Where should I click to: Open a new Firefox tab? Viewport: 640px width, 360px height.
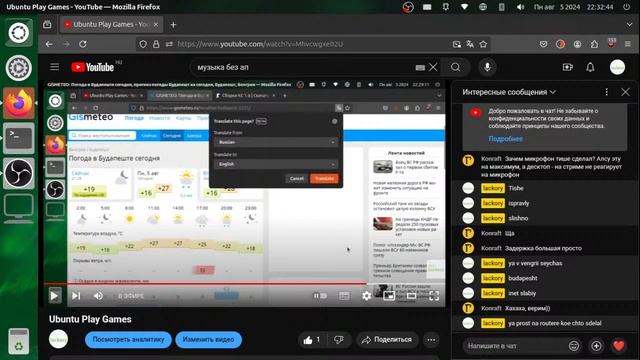coord(173,25)
